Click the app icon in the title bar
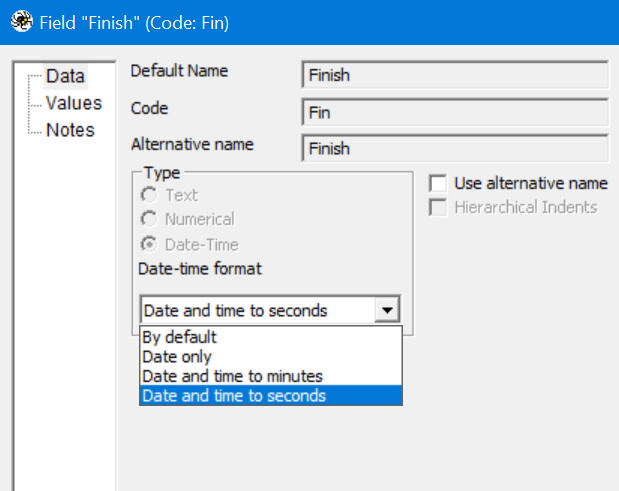The width and height of the screenshot is (619, 491). (19, 21)
